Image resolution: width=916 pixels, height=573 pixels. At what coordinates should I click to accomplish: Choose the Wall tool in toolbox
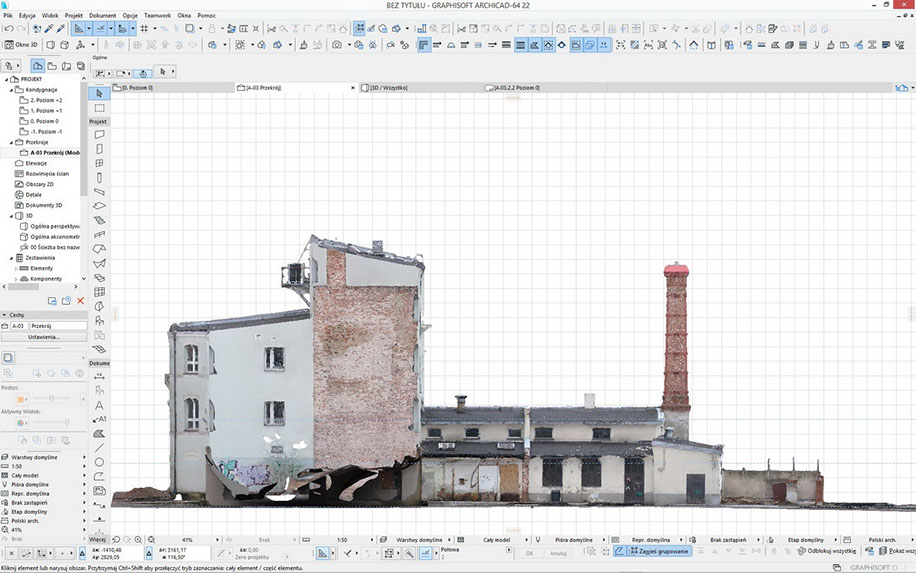coord(99,134)
